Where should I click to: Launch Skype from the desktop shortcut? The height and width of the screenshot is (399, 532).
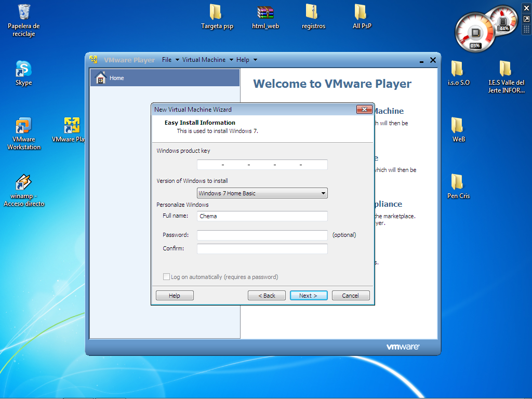pos(23,69)
